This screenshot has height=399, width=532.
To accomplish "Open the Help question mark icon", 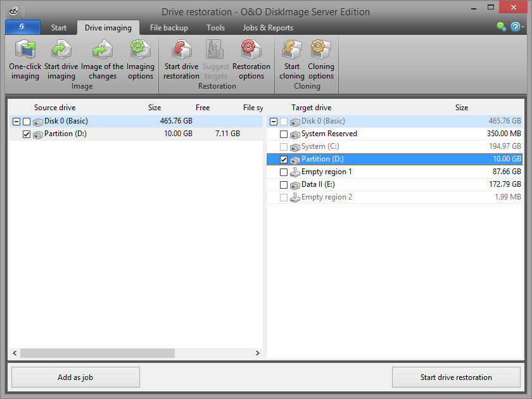I will (515, 27).
